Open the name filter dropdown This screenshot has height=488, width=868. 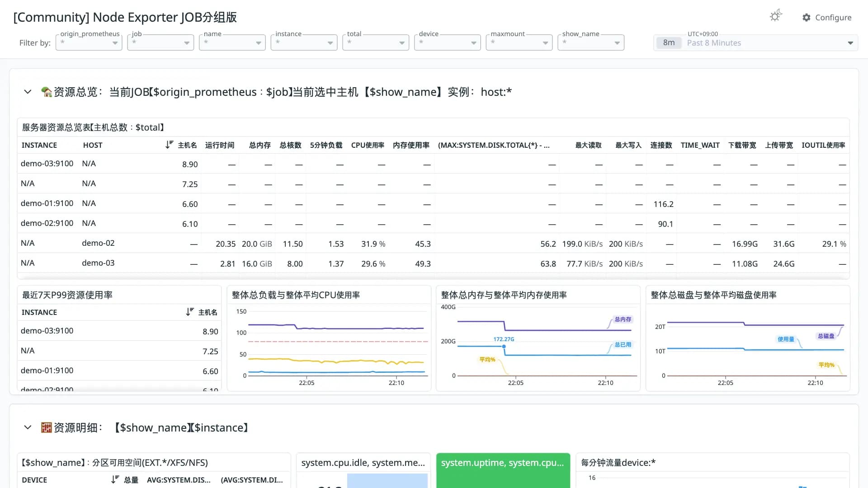pyautogui.click(x=232, y=42)
